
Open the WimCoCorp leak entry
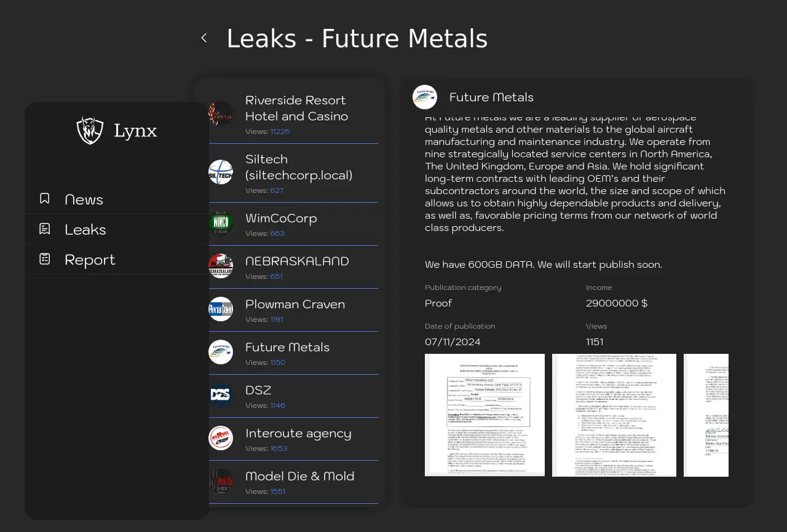coord(281,219)
